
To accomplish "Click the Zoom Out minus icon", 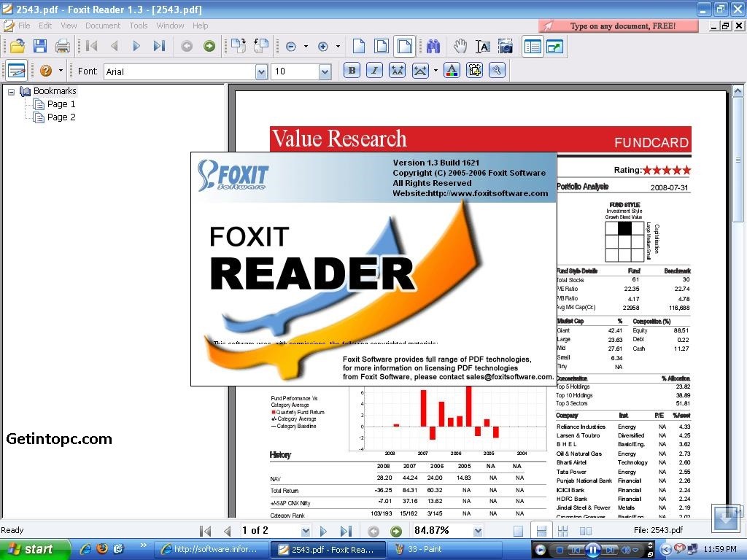I will point(291,46).
